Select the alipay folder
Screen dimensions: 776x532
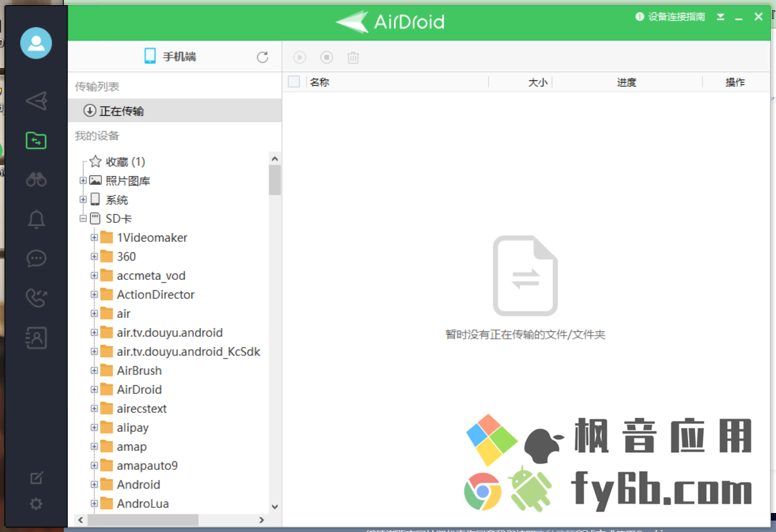133,427
